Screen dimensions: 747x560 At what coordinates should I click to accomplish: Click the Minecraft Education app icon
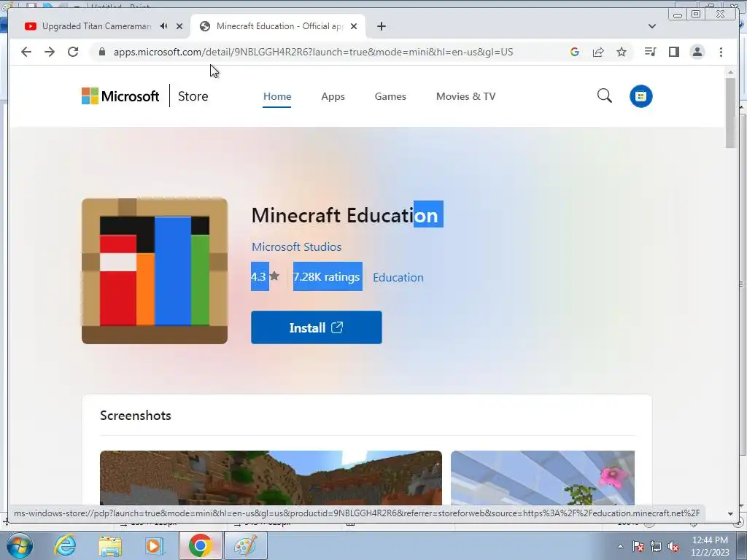tap(155, 271)
